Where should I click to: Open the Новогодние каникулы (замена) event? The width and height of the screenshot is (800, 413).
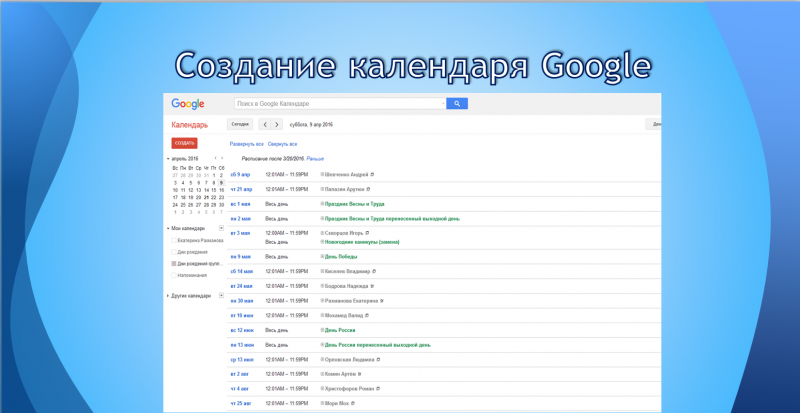(x=362, y=242)
